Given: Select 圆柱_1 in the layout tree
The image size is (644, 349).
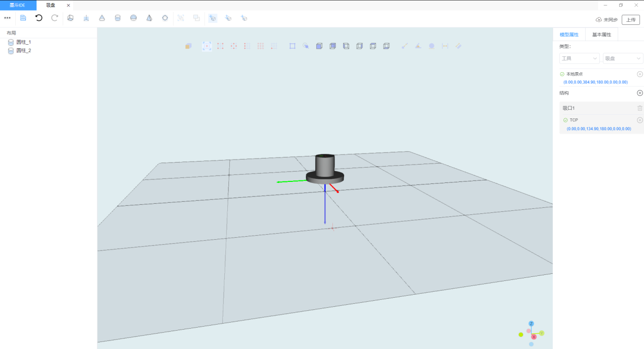Looking at the screenshot, I should point(23,42).
